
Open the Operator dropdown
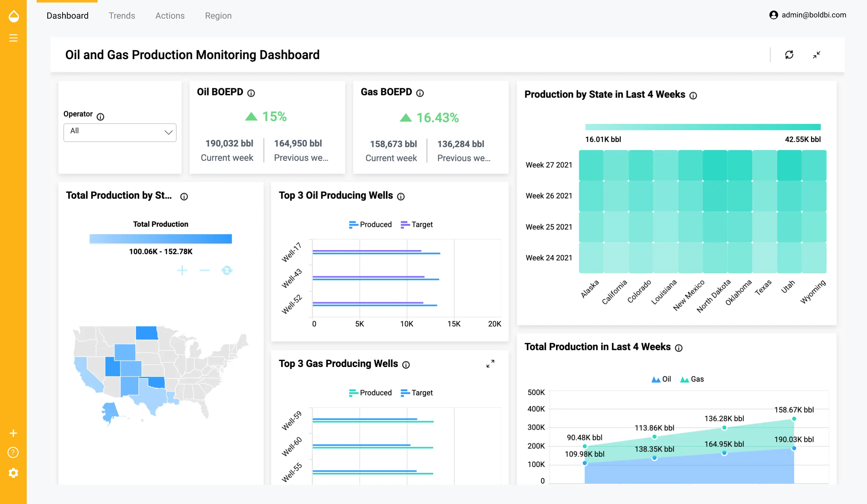tap(119, 132)
